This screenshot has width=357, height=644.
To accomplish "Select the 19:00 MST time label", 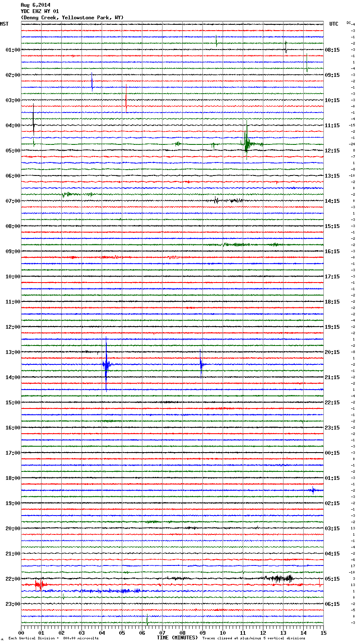I will (13, 503).
